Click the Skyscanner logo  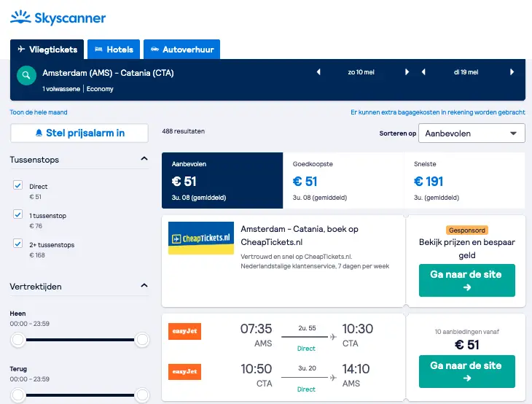click(x=58, y=18)
